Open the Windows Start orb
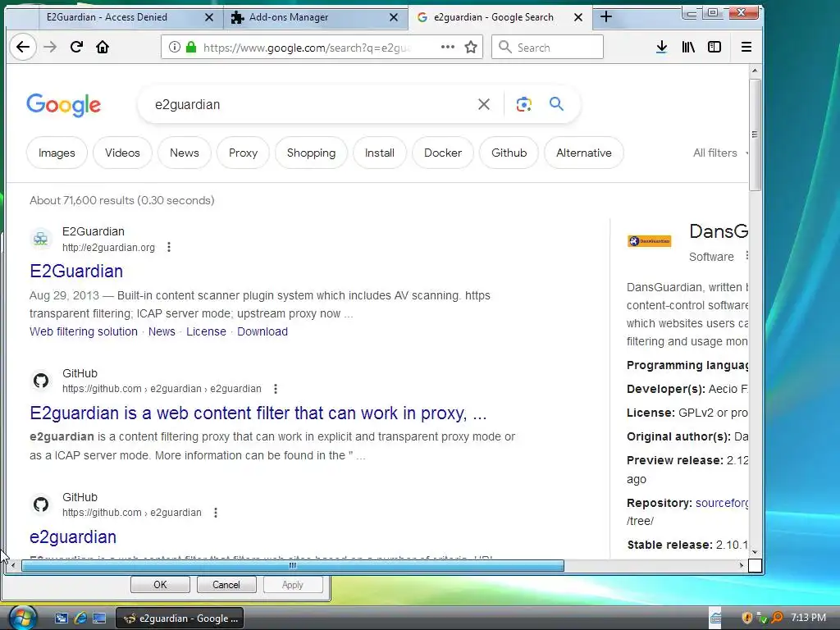Image resolution: width=840 pixels, height=630 pixels. (x=22, y=618)
